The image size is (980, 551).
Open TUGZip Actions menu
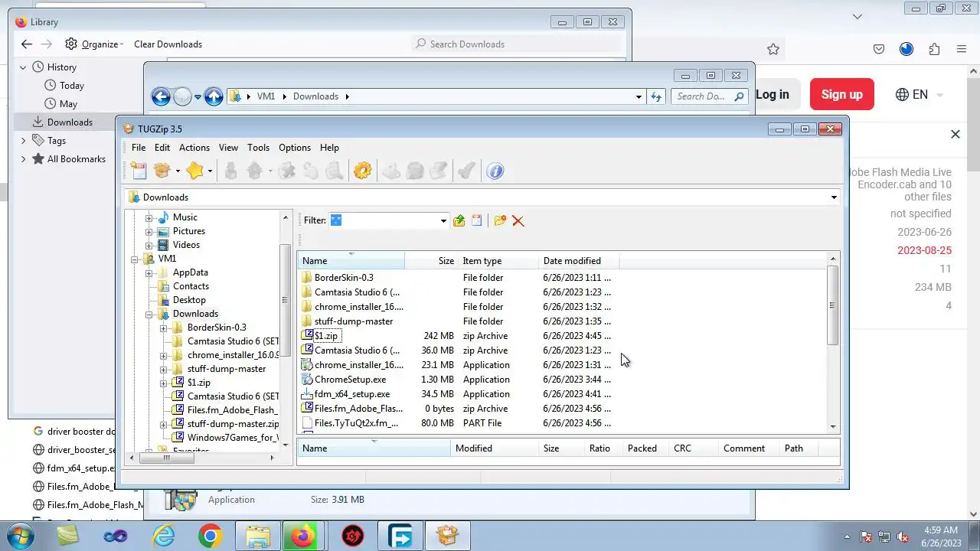(x=194, y=148)
